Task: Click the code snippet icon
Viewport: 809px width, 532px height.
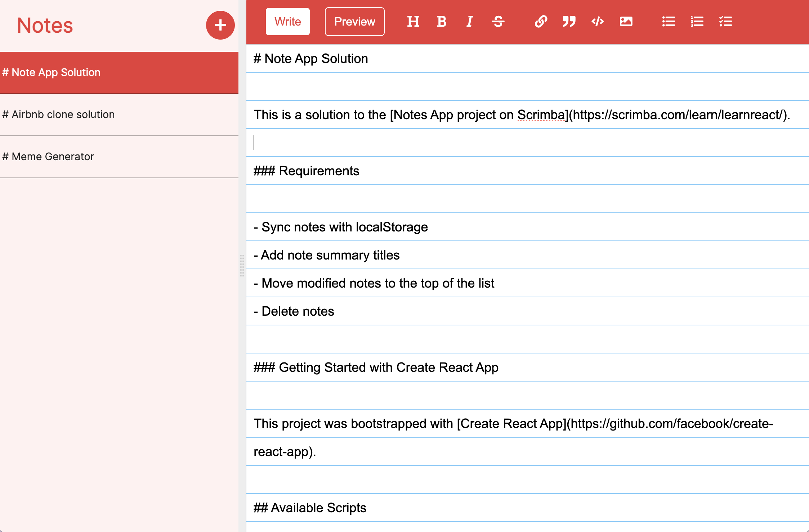Action: [x=598, y=22]
